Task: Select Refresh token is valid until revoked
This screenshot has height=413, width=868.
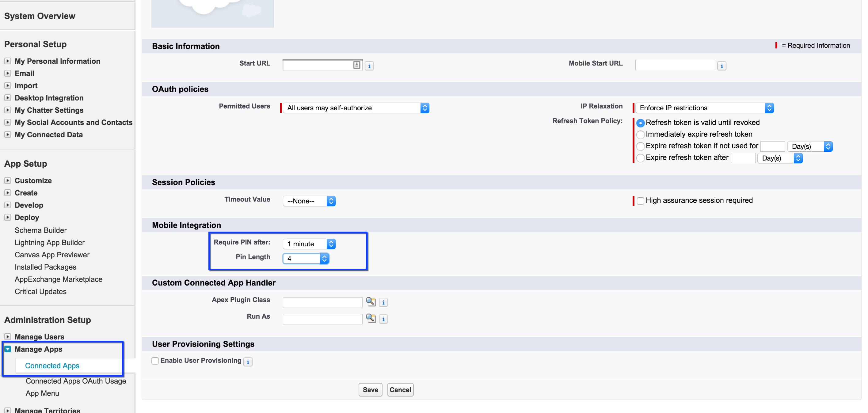Action: tap(641, 123)
